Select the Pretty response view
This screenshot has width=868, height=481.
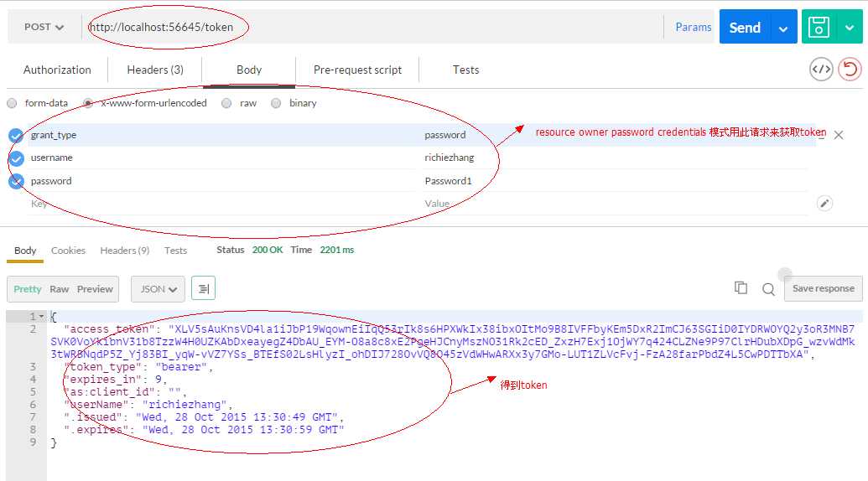pyautogui.click(x=28, y=289)
